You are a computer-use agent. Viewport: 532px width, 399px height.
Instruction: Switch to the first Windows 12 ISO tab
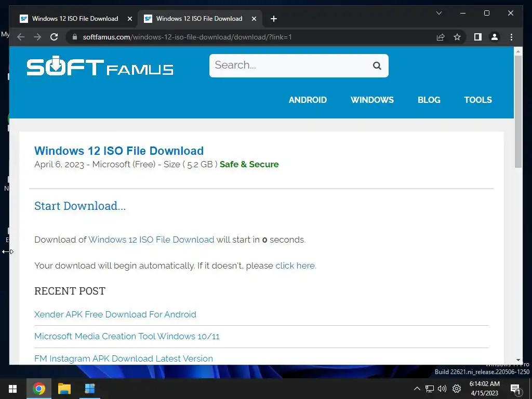tap(74, 19)
